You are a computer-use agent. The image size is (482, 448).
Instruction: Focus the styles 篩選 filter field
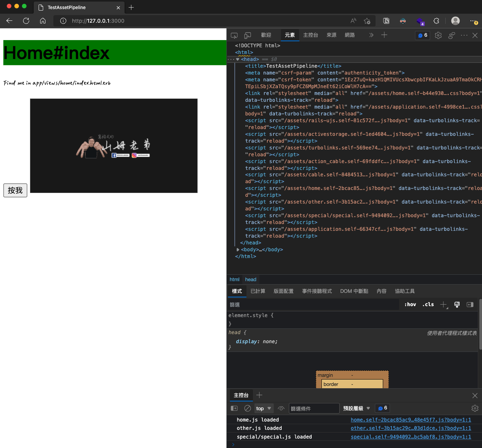[x=313, y=305]
